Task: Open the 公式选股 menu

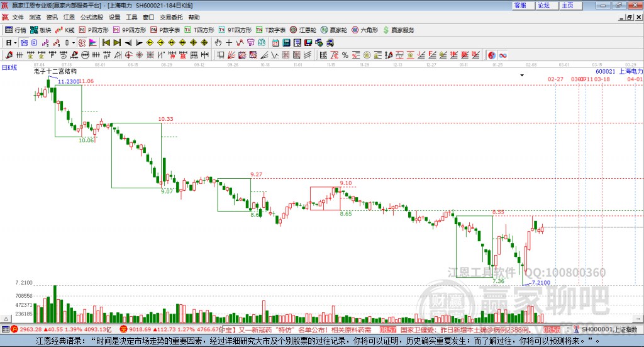Action: [92, 17]
